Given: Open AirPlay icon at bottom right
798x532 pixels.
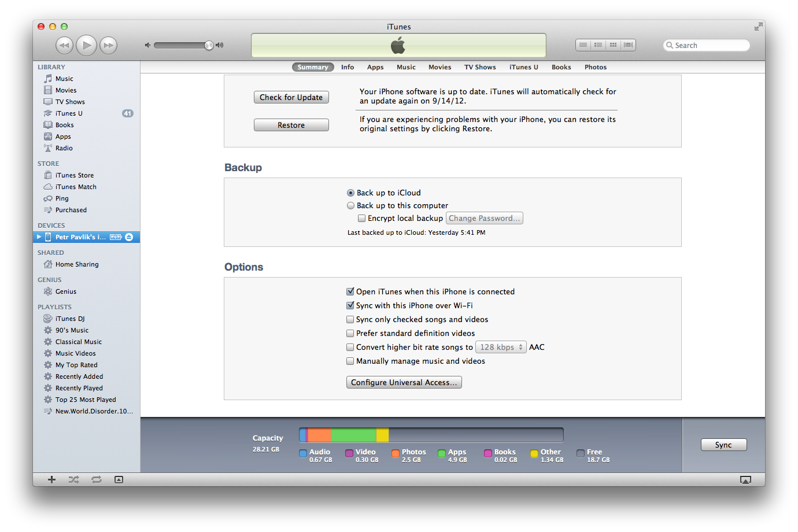Looking at the screenshot, I should coord(745,480).
